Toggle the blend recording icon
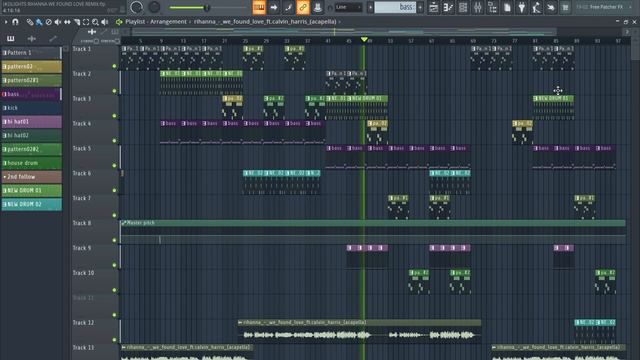Screen dimensions: 640x360 coord(288,7)
